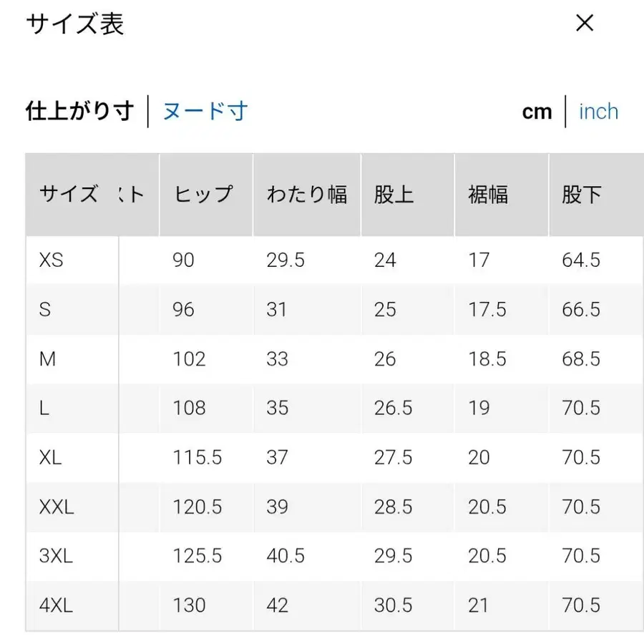Select the XXL size row
Screen dimensions: 644x644
[x=56, y=507]
